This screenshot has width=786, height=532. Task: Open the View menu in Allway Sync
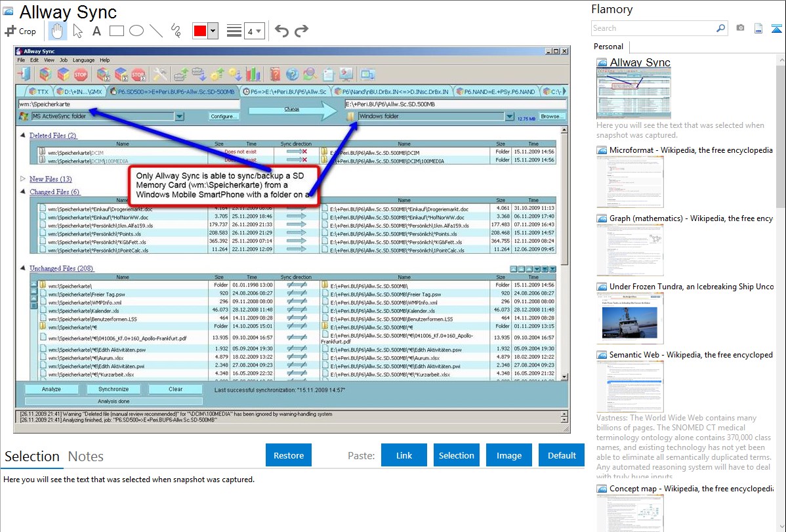[49, 60]
